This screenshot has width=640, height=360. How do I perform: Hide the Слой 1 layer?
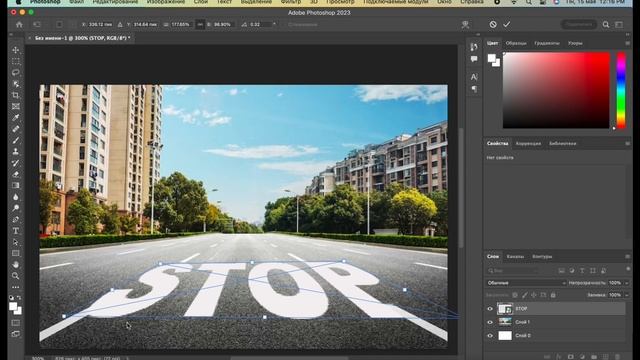490,322
